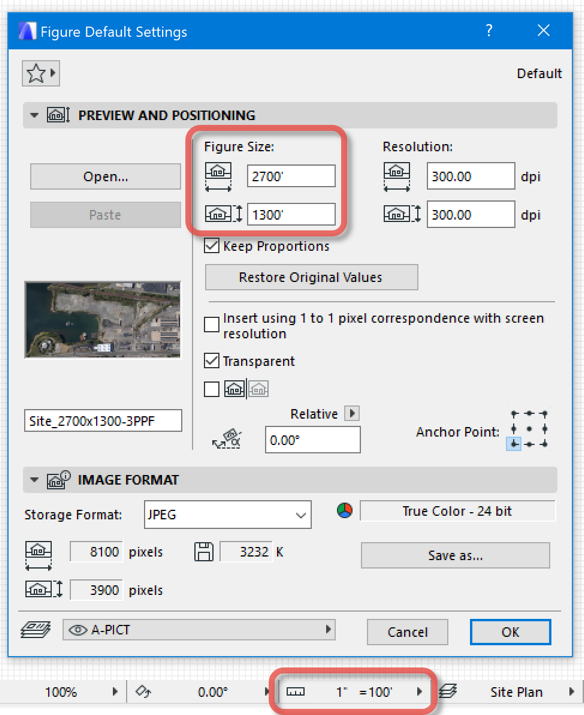584x715 pixels.
Task: Click the 3232 K file size value
Action: pyautogui.click(x=247, y=552)
